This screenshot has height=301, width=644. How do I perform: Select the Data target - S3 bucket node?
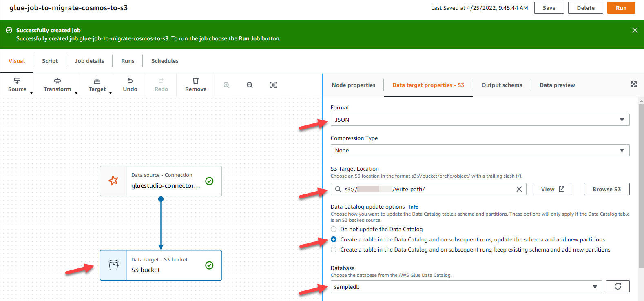161,265
